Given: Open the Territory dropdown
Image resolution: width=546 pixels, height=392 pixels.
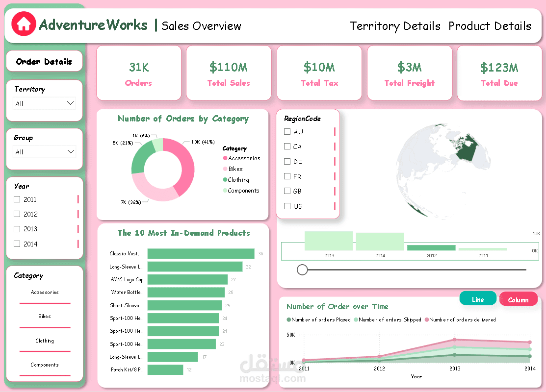Looking at the screenshot, I should pos(44,103).
